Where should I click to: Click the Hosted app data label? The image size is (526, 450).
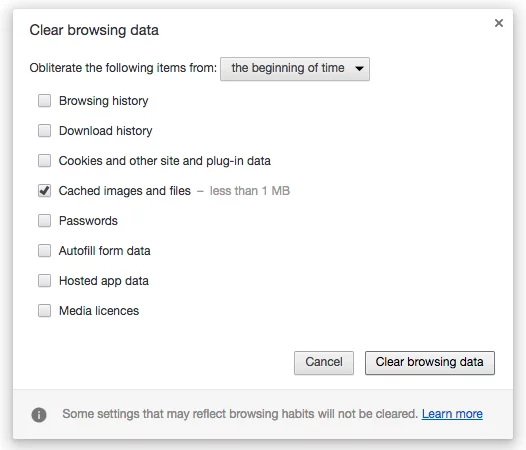[x=104, y=281]
